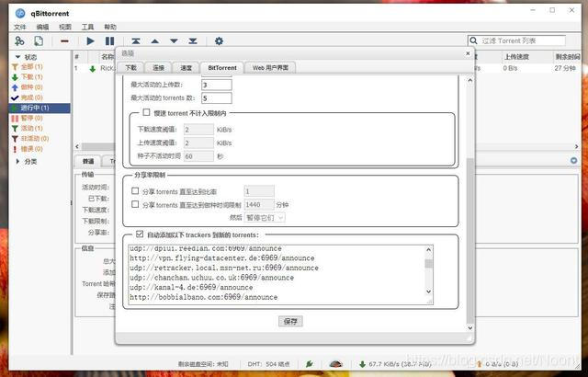
Task: Select the 错误 (0) filter
Action: pos(28,149)
